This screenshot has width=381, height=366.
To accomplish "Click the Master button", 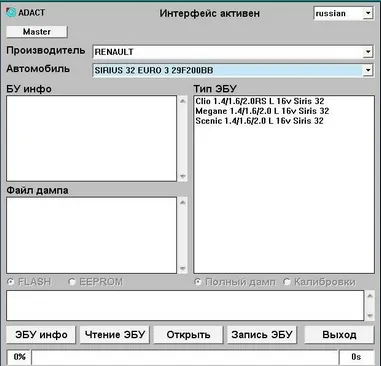I will (37, 32).
